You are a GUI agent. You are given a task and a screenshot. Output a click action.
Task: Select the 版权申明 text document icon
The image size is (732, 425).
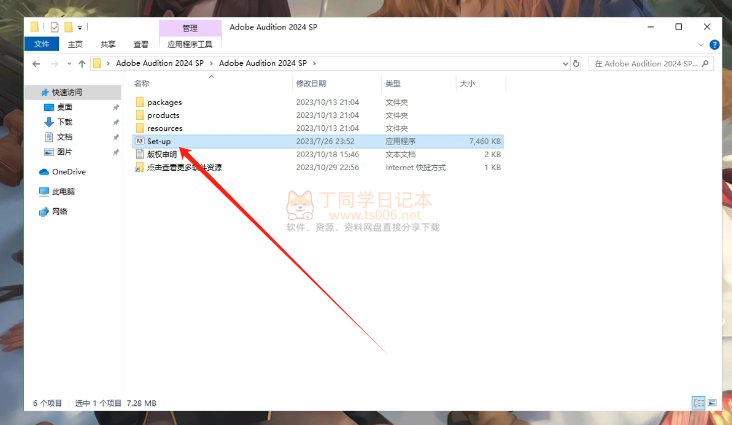[x=140, y=154]
